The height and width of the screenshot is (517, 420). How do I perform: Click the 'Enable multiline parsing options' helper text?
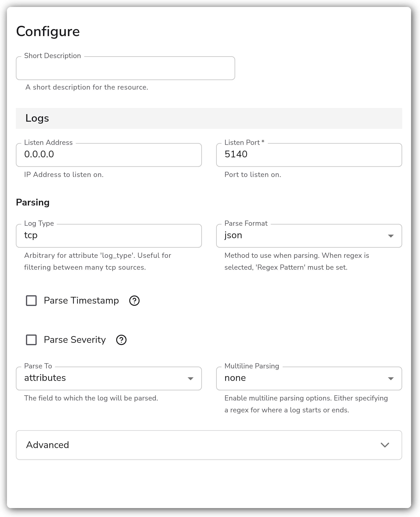[306, 404]
